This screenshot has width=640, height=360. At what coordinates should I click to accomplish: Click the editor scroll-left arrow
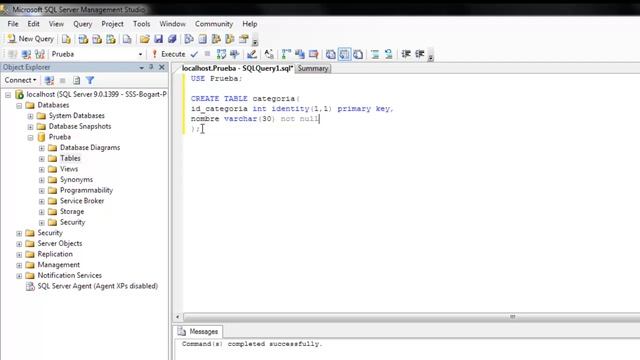click(x=178, y=317)
